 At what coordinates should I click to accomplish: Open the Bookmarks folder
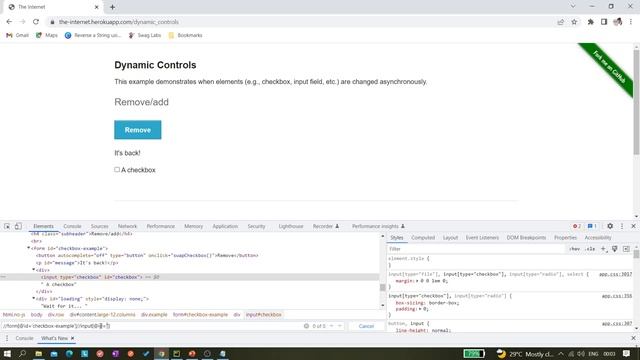coord(185,36)
